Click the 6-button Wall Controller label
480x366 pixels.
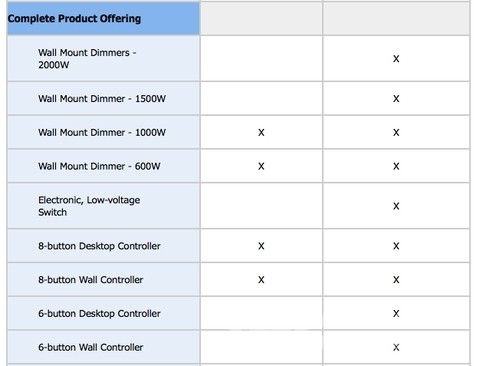pyautogui.click(x=91, y=347)
